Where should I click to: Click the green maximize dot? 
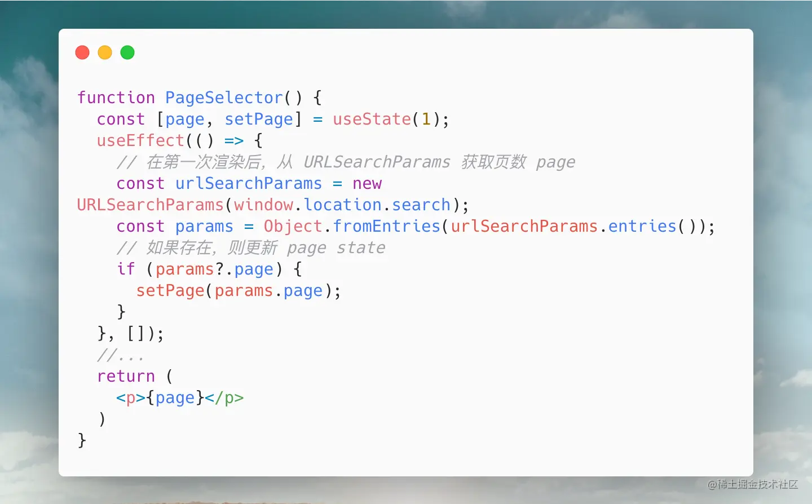coord(127,52)
